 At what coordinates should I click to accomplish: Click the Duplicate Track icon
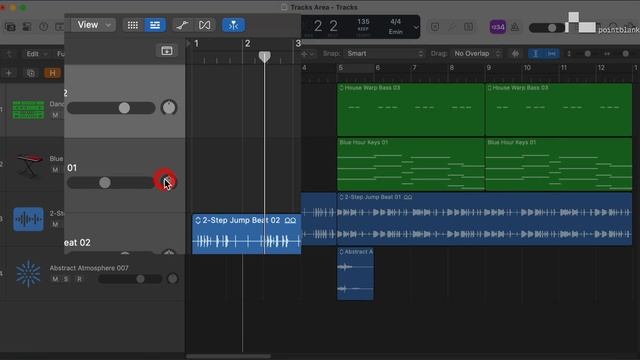31,73
